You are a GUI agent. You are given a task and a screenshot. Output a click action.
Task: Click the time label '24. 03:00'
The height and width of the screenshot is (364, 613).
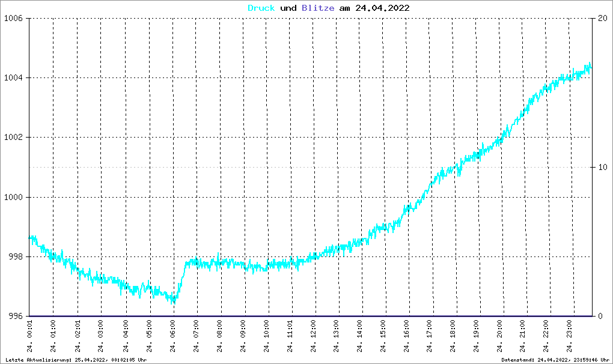(101, 336)
